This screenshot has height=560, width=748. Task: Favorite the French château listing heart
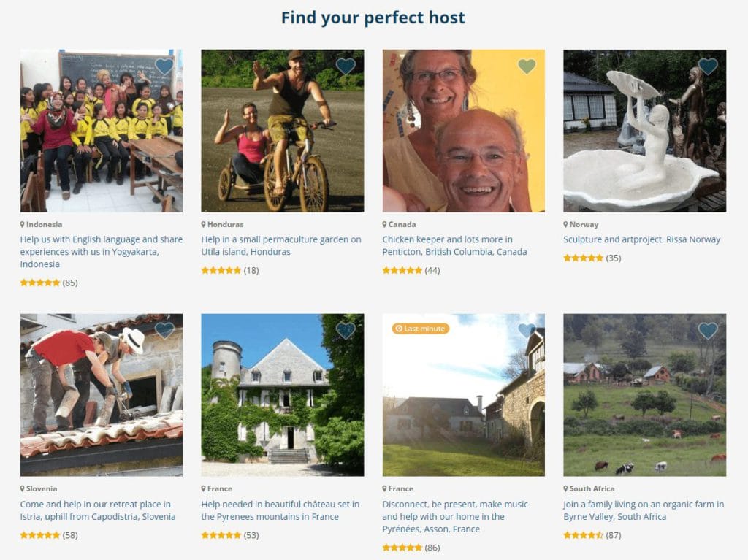346,330
